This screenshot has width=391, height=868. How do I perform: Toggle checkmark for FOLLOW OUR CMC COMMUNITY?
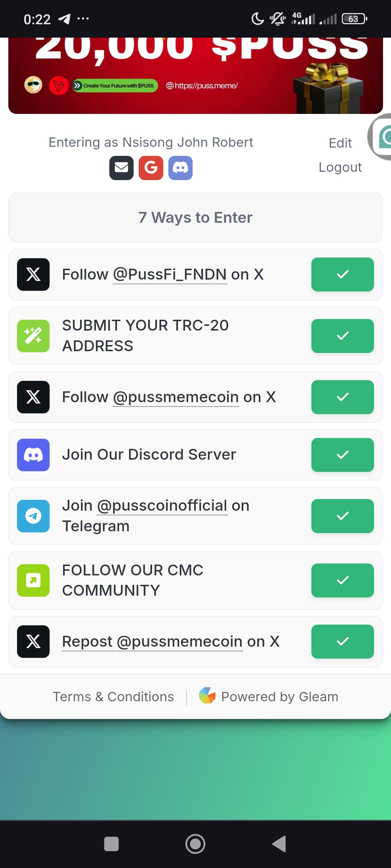pyautogui.click(x=342, y=580)
